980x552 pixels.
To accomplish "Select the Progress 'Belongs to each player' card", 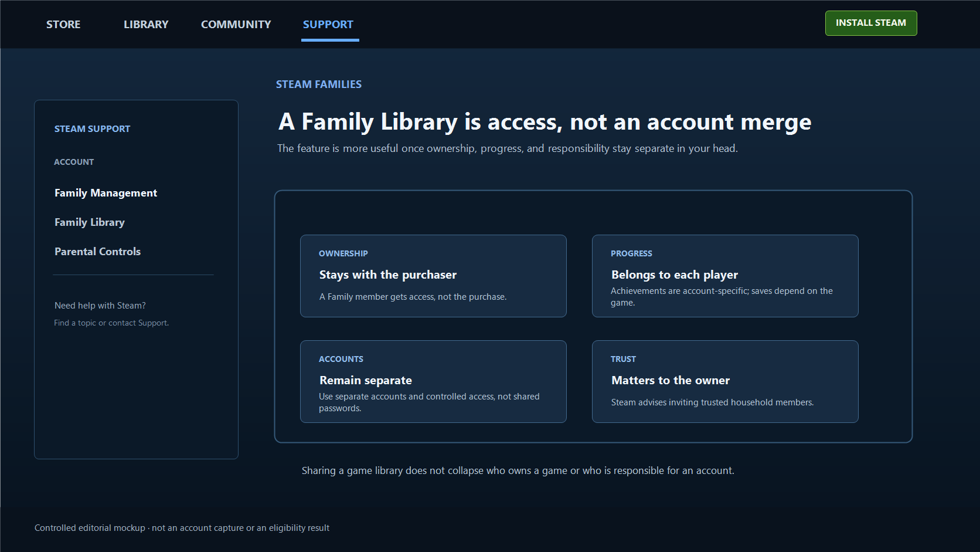I will (725, 276).
